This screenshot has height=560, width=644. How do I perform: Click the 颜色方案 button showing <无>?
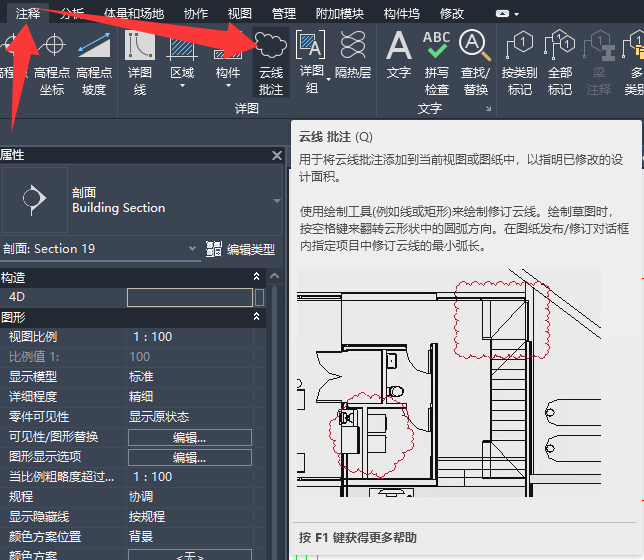coord(190,555)
